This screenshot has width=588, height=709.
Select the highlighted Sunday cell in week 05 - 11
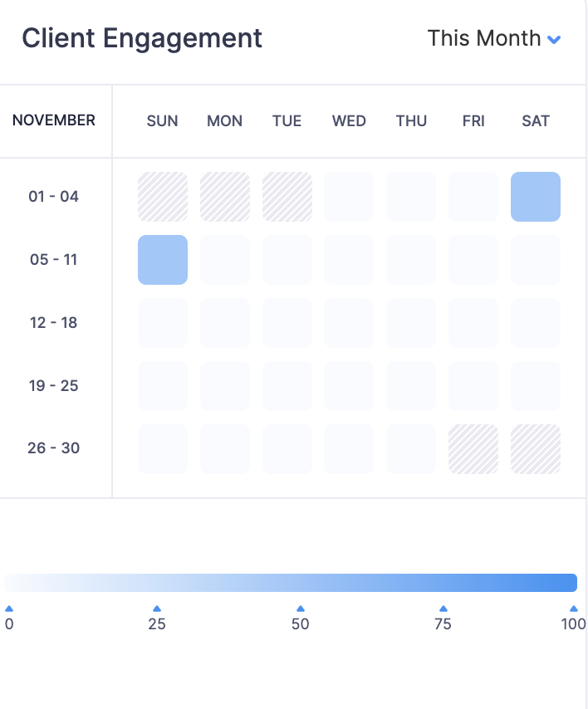tap(163, 260)
